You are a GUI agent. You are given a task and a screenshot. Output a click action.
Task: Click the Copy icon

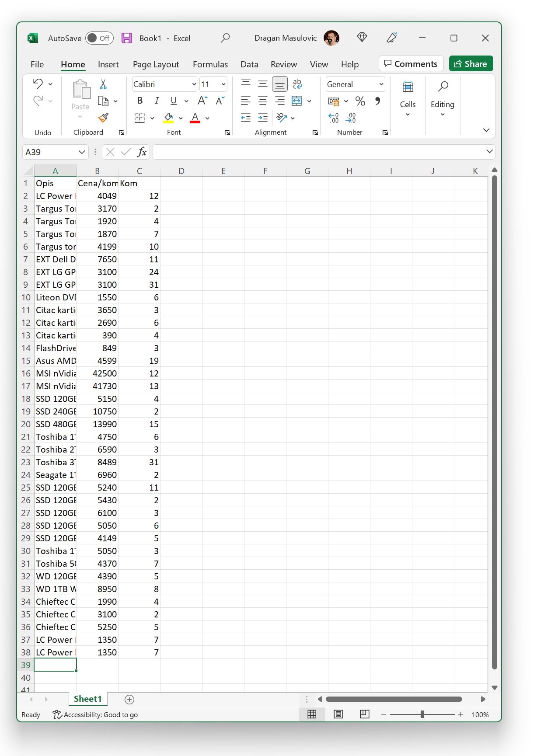(103, 101)
